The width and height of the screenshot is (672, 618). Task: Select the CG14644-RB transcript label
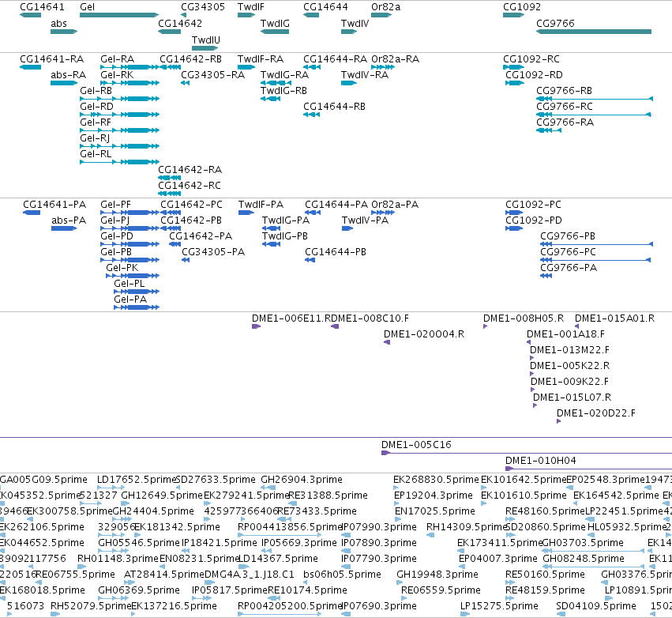click(x=334, y=106)
